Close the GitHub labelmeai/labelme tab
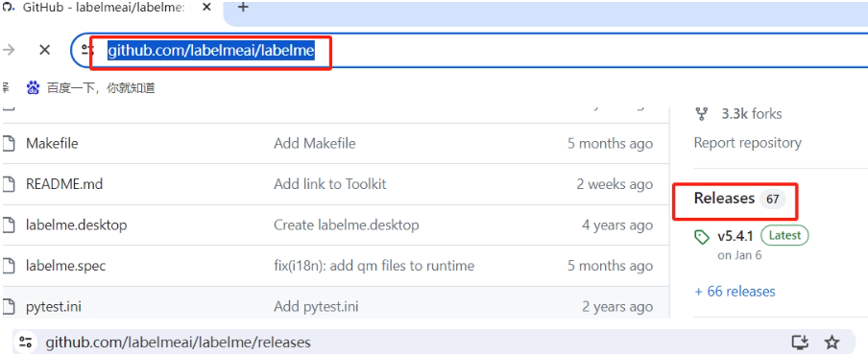The width and height of the screenshot is (868, 354). [x=206, y=8]
